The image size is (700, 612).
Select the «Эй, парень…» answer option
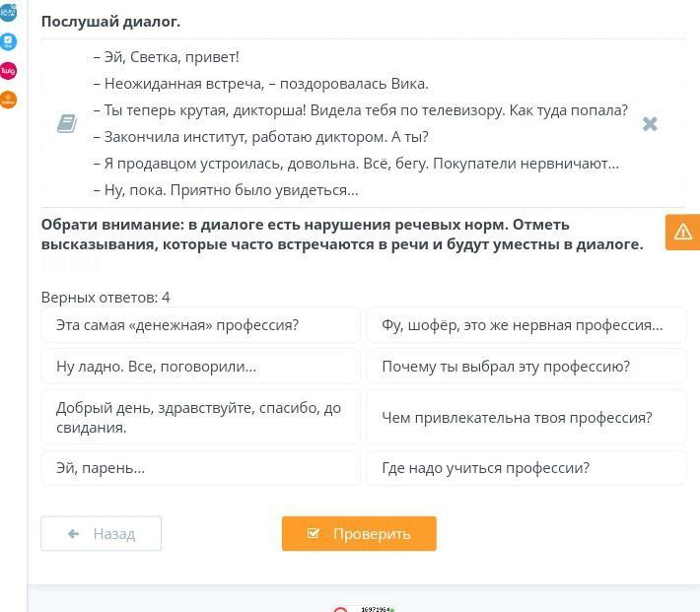(201, 468)
